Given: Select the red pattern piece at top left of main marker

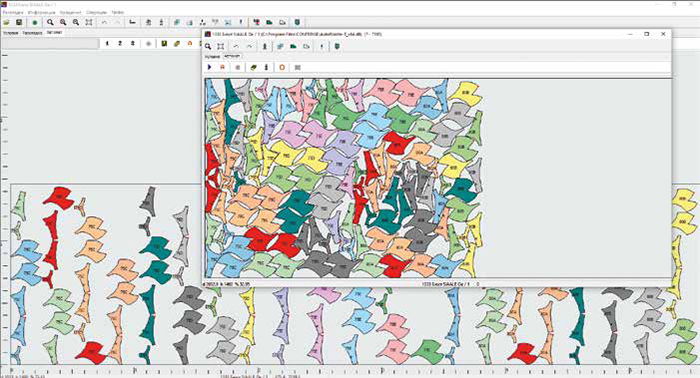Looking at the screenshot, I should pos(59,198).
